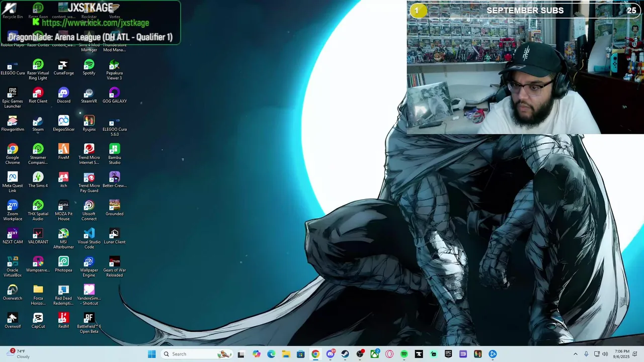Screen dimensions: 644x362
Task: Launch the FiveM desktop shortcut
Action: pyautogui.click(x=63, y=152)
